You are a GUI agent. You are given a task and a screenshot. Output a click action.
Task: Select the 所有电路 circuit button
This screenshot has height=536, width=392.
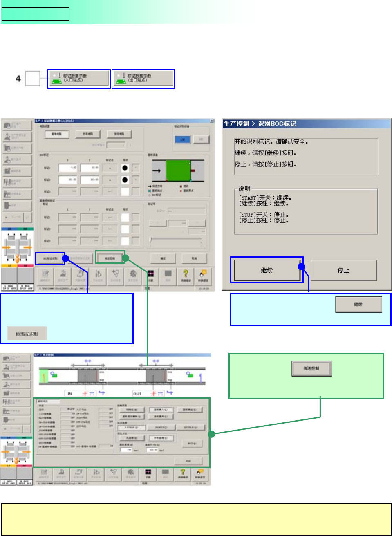pyautogui.click(x=88, y=134)
